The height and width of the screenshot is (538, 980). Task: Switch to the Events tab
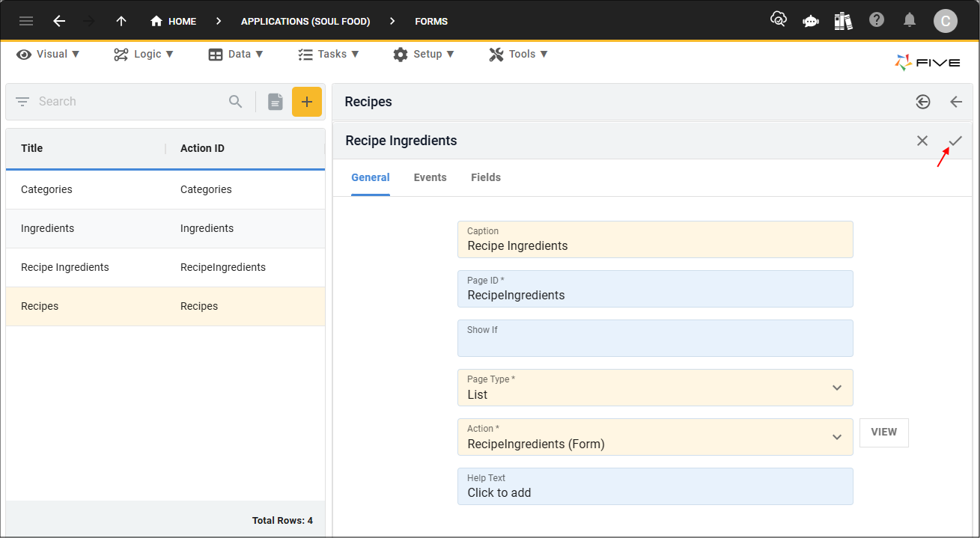[x=430, y=178]
